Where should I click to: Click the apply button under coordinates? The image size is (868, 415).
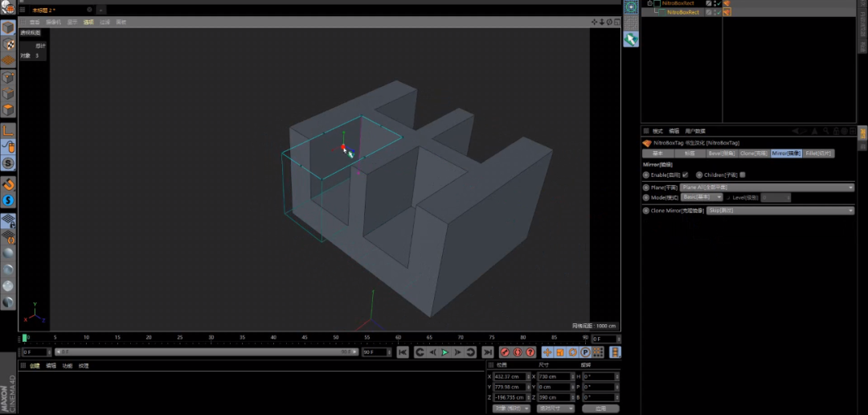point(600,409)
